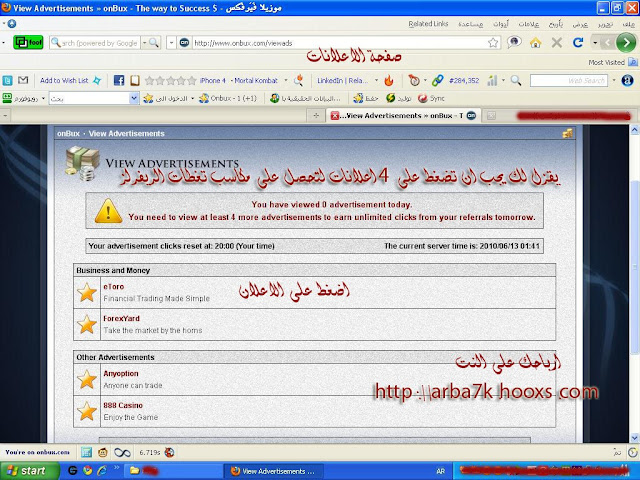640x480 pixels.
Task: Click the green Back arrow button
Action: (x=626, y=42)
